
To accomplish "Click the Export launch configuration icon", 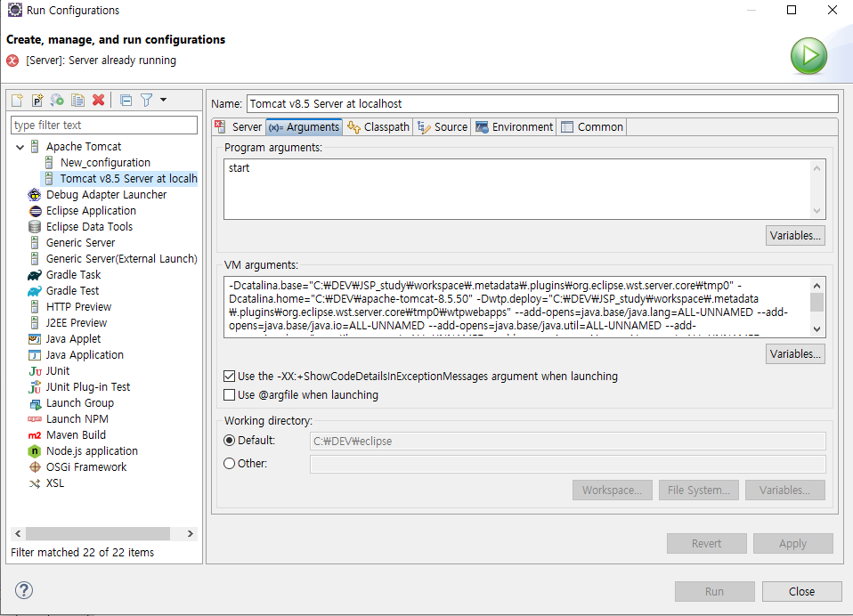I will coord(57,100).
